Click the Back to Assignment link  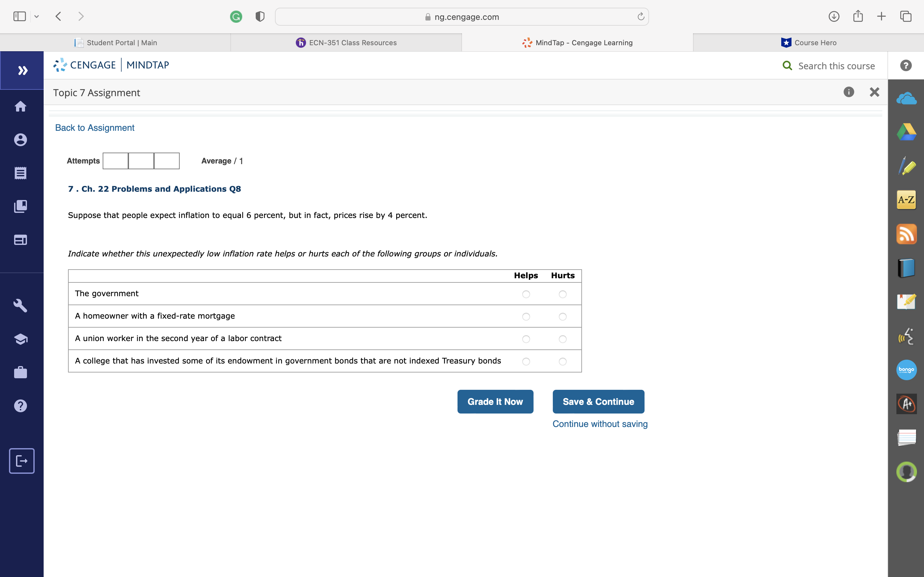[x=94, y=128]
